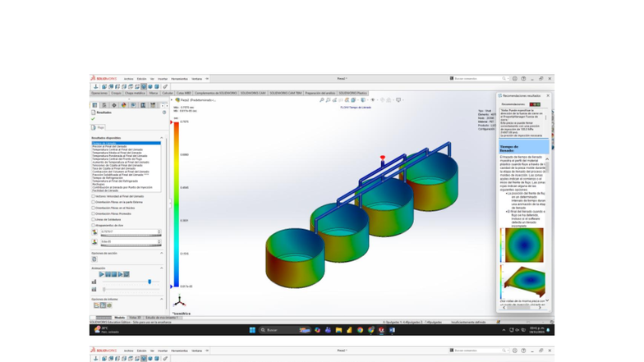This screenshot has width=644, height=362.
Task: Open Estudio de movimiento 1 tab
Action: click(162, 318)
